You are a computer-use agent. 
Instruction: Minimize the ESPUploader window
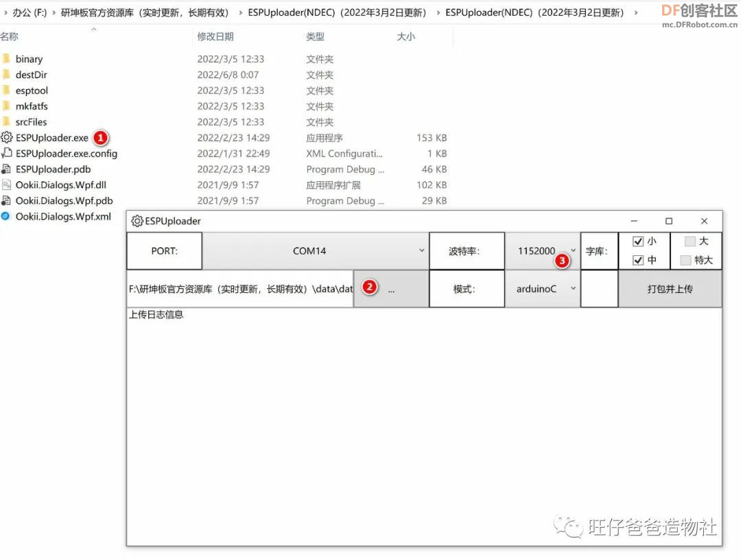(x=634, y=221)
